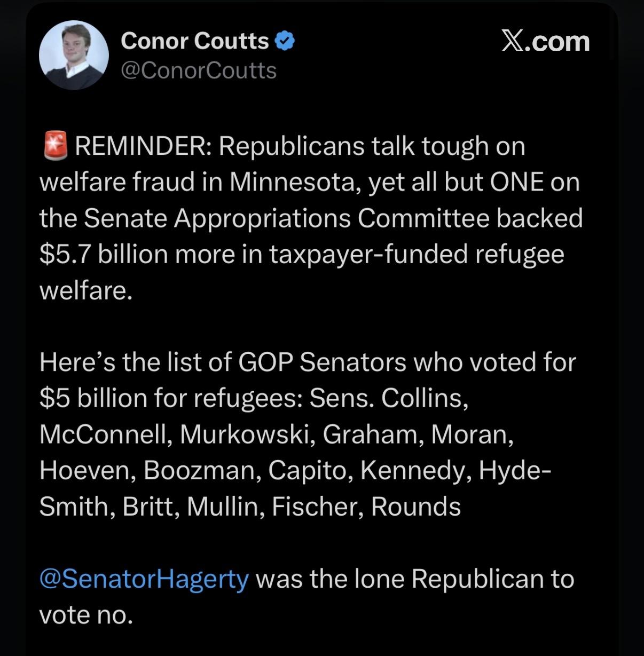
Task: Open the @ConorCoutts handle
Action: [198, 70]
